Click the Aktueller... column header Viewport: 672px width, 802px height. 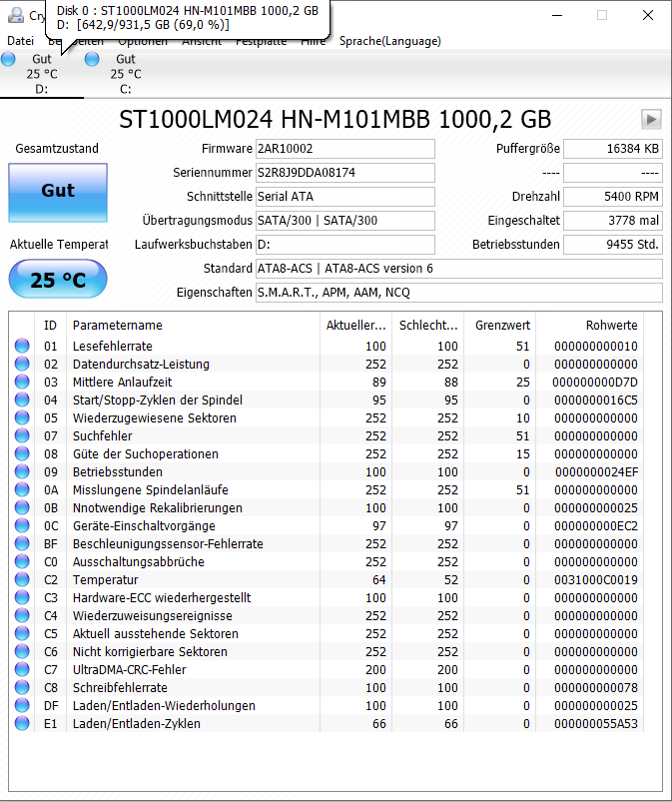(355, 326)
